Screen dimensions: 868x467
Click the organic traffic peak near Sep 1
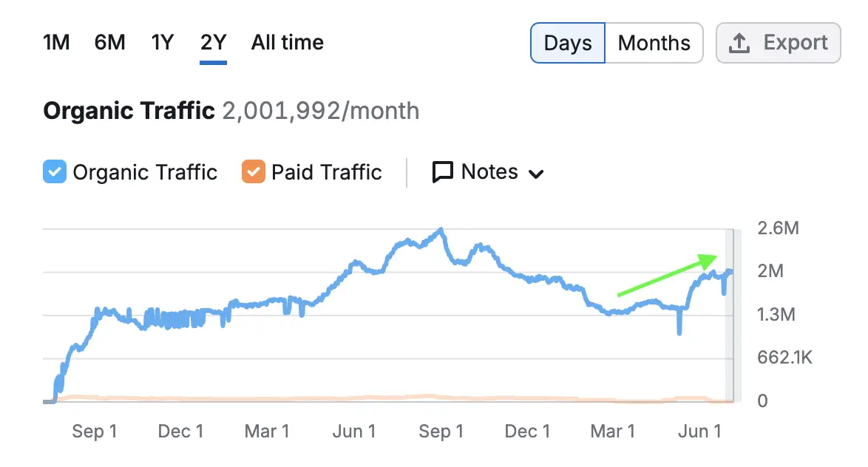point(441,229)
